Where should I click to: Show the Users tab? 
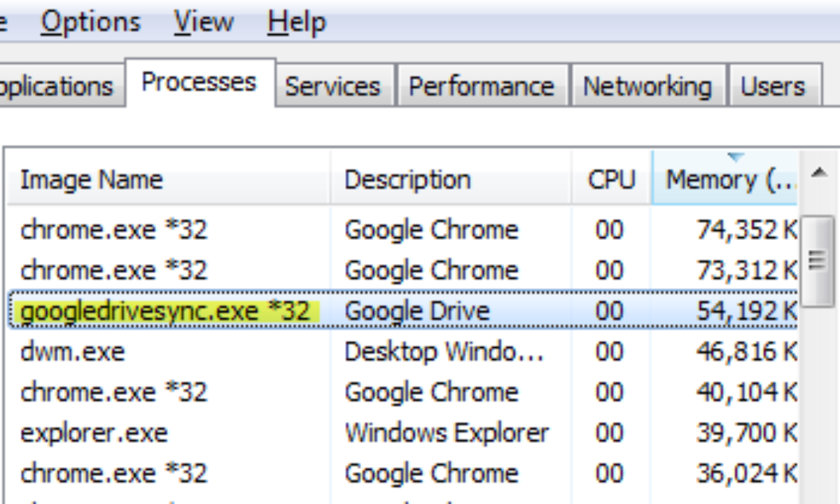coord(773,87)
